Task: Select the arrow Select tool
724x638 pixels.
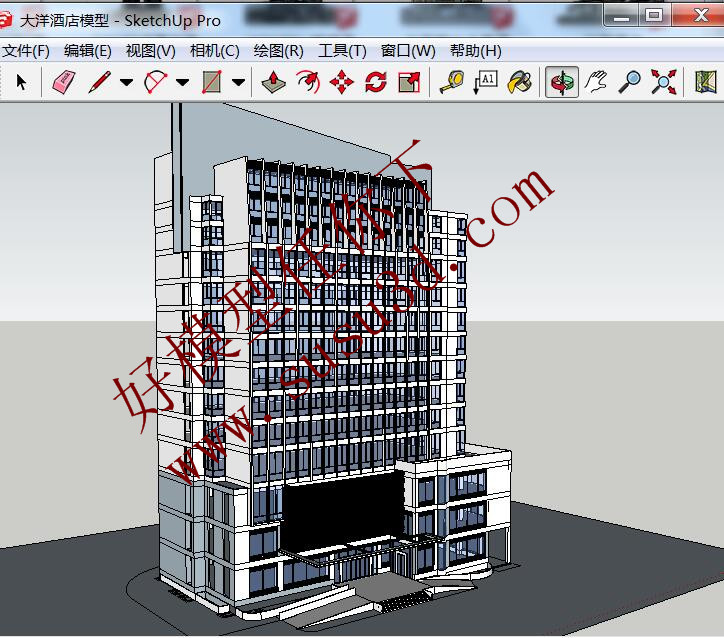Action: point(21,82)
